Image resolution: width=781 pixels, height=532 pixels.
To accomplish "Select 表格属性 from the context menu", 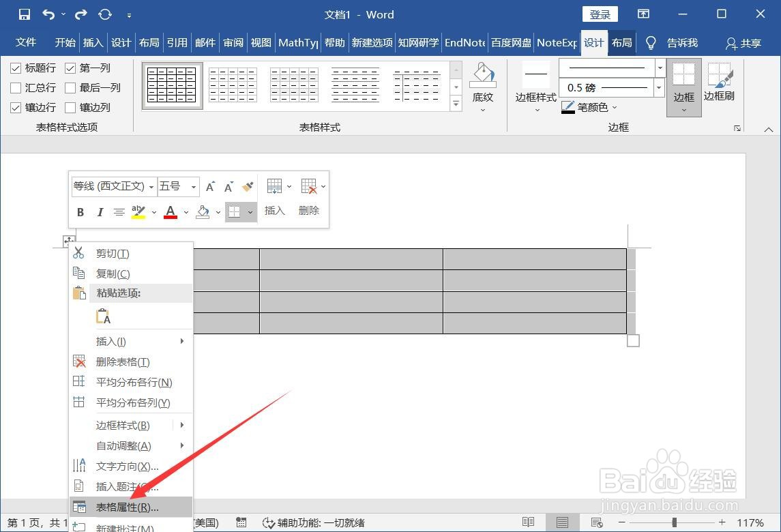I will click(x=123, y=507).
